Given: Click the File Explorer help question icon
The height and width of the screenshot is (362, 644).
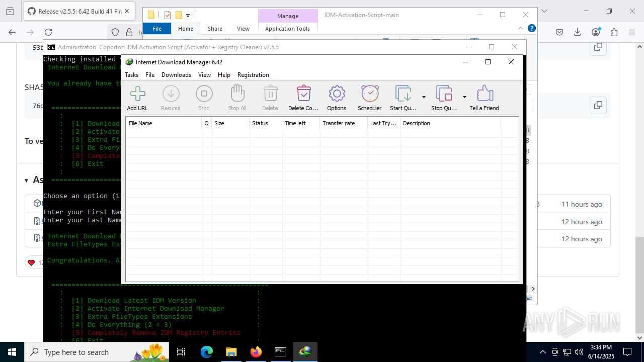Looking at the screenshot, I should pyautogui.click(x=531, y=28).
